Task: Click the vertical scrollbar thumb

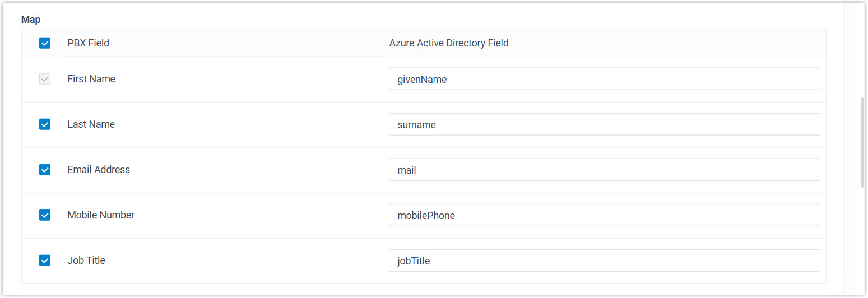Action: [862, 142]
